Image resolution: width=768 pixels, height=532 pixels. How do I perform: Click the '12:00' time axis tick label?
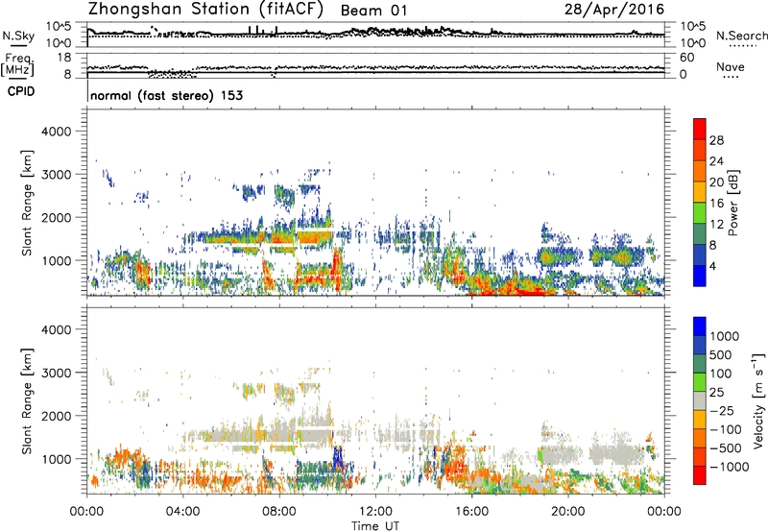coord(375,512)
